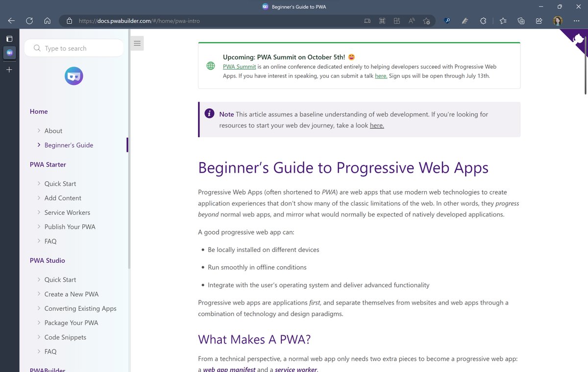Click the PWABuilder logo in the sidebar

click(x=74, y=76)
